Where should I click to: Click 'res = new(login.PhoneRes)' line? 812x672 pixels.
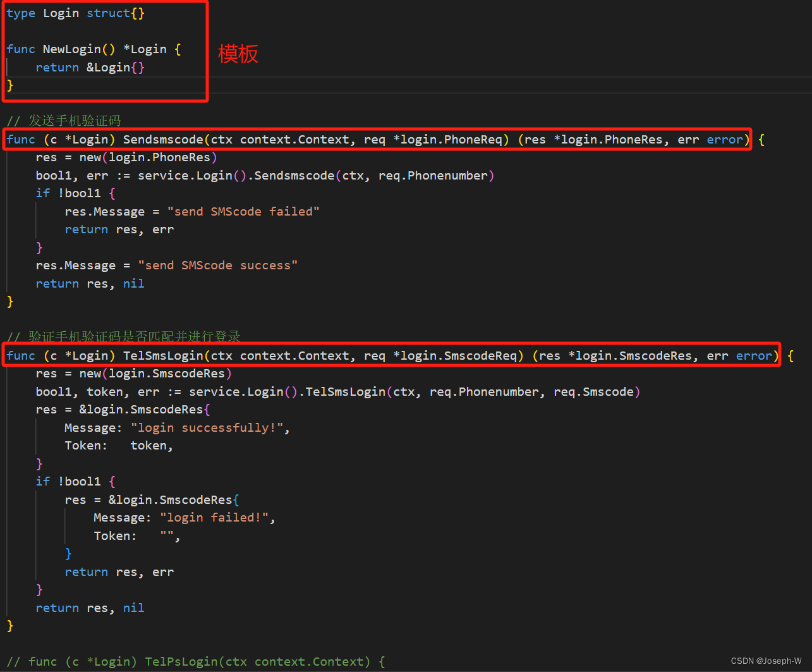coord(126,157)
